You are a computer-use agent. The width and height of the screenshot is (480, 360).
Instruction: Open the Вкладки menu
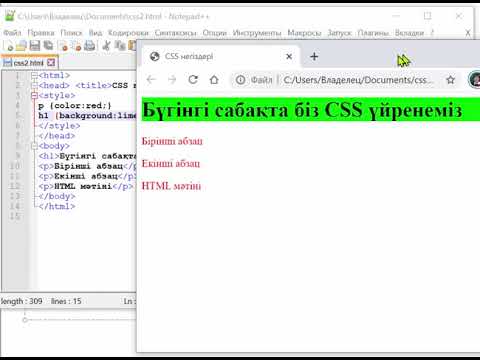click(409, 33)
